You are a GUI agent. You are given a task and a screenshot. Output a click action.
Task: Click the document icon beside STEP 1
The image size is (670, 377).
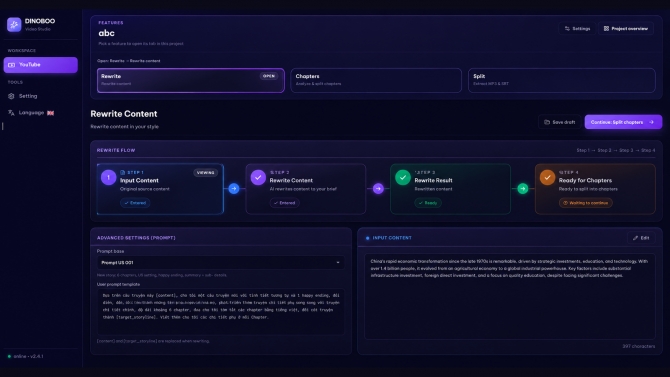pos(123,173)
